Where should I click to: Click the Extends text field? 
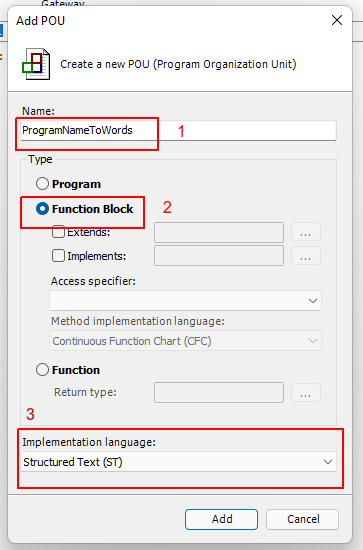pos(219,232)
